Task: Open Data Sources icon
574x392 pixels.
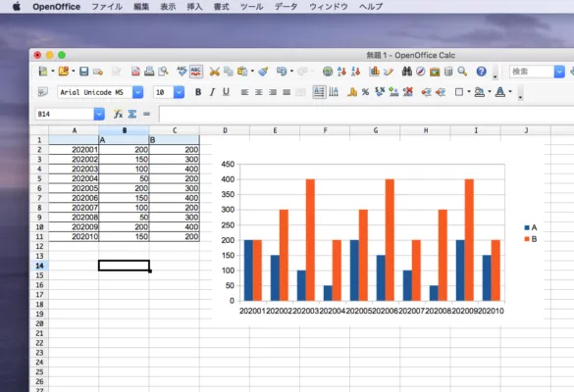Action: point(448,72)
